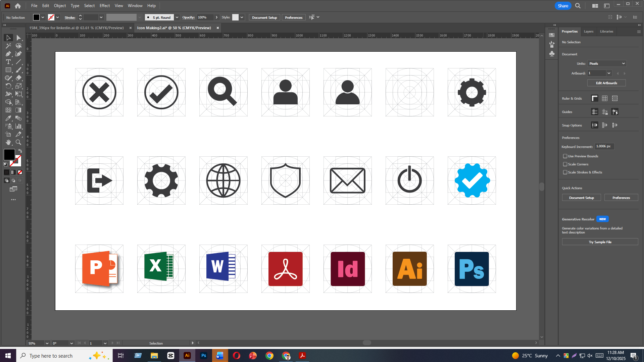Viewport: 644px width, 362px height.
Task: Open the 5 pt. Round brush dropdown
Action: coord(177,17)
